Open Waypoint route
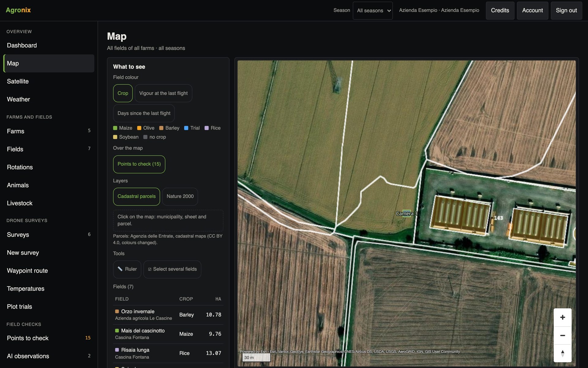Screen dimensions: 588x368 (49, 271)
